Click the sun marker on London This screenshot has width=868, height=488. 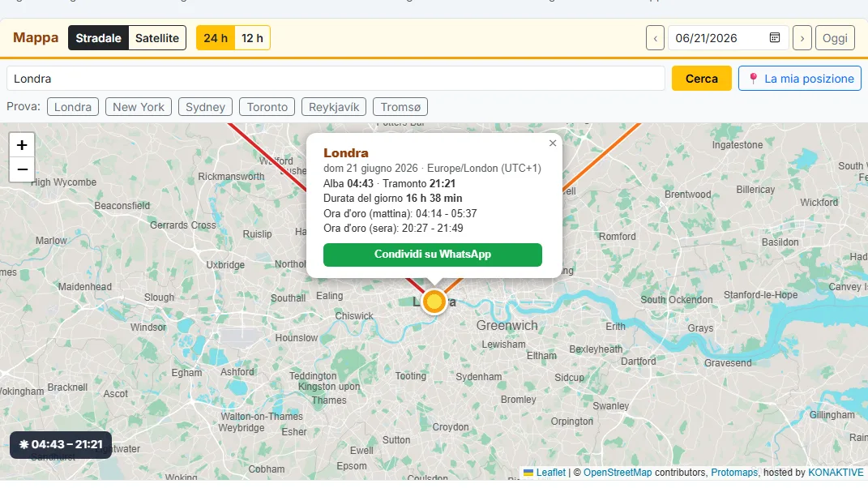(434, 302)
